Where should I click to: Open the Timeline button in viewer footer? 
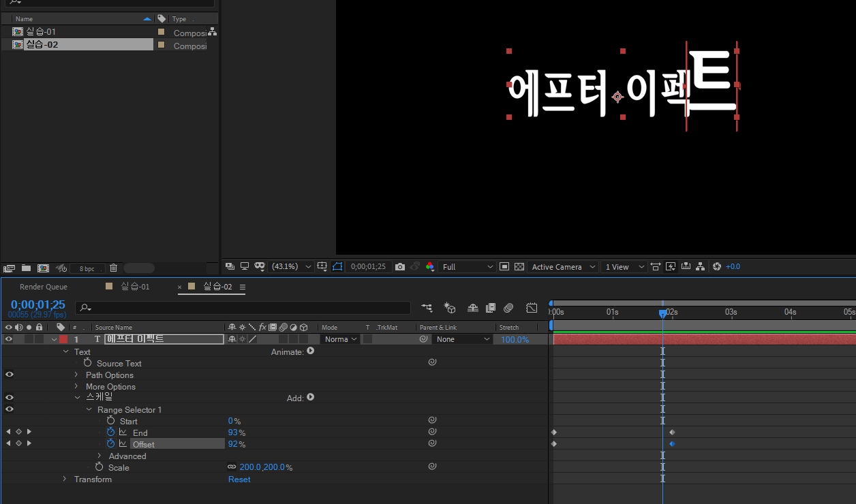point(686,266)
